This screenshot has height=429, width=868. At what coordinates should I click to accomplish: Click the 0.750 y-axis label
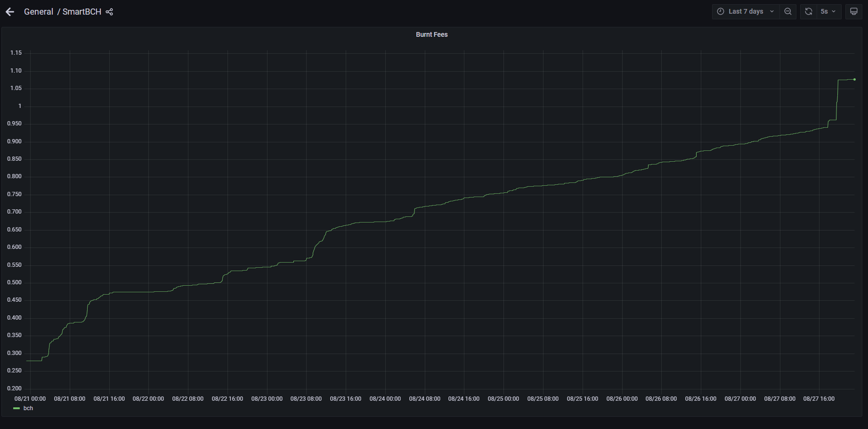coord(15,194)
